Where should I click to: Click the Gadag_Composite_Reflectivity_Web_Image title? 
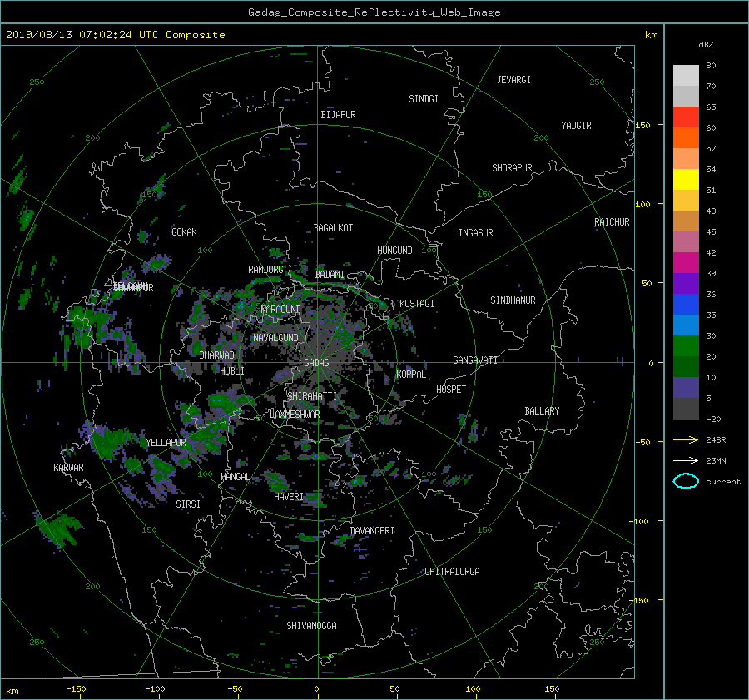point(374,12)
